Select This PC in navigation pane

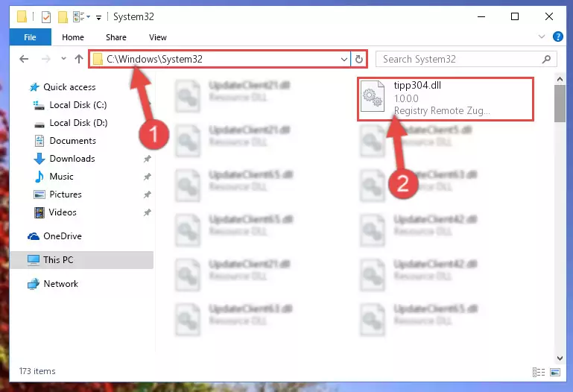tap(81, 260)
